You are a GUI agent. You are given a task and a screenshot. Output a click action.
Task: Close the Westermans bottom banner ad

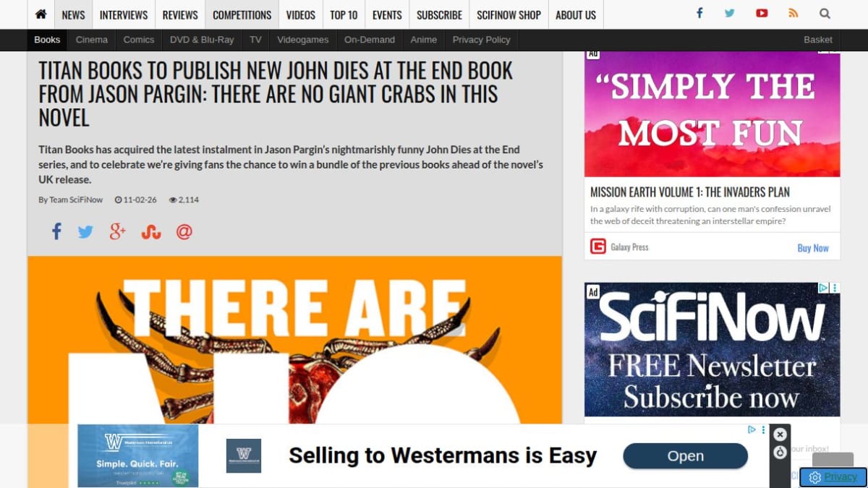pos(780,435)
